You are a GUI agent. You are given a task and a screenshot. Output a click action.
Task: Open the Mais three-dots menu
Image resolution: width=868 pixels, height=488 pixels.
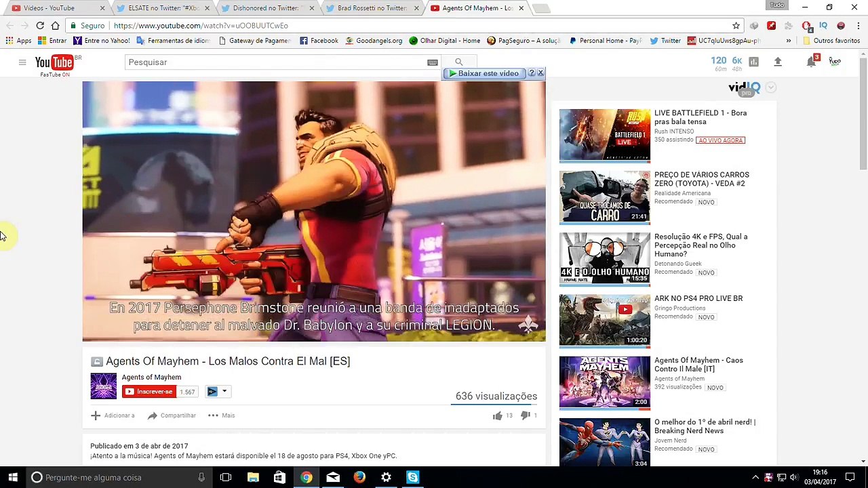(x=213, y=415)
